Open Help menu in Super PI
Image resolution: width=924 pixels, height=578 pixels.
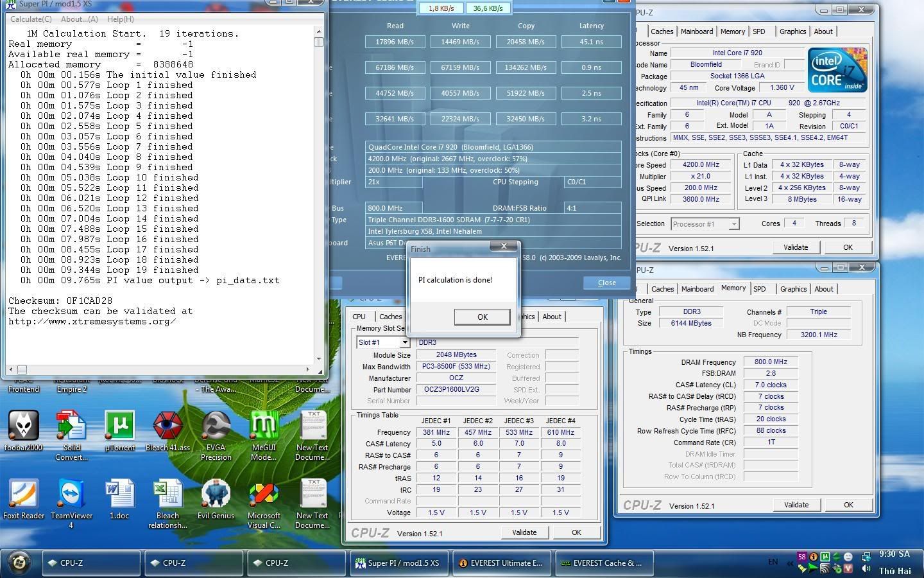pyautogui.click(x=121, y=19)
